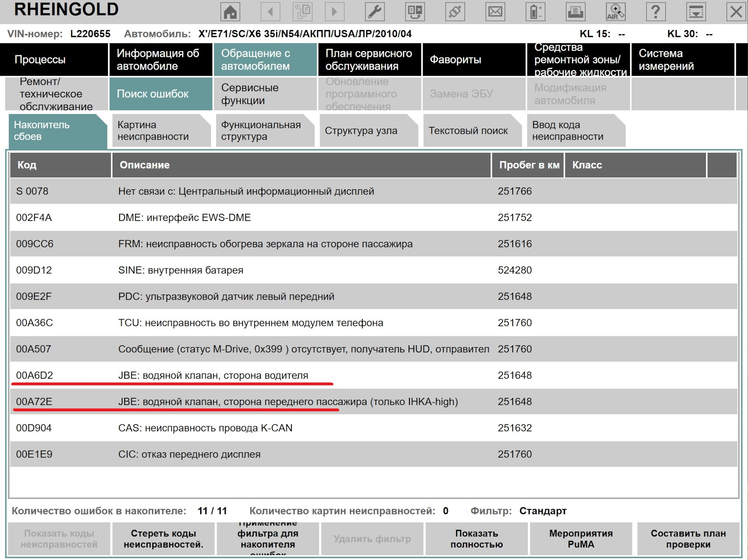The height and width of the screenshot is (560, 748).
Task: Select fault row 00A6D2 JBE driver valve
Action: [x=374, y=375]
